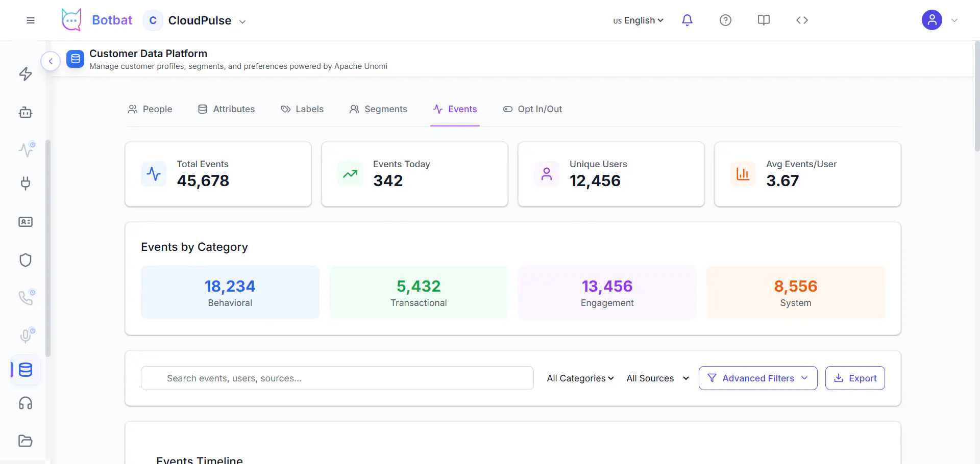Open the English language selector
This screenshot has width=980, height=464.
click(638, 20)
